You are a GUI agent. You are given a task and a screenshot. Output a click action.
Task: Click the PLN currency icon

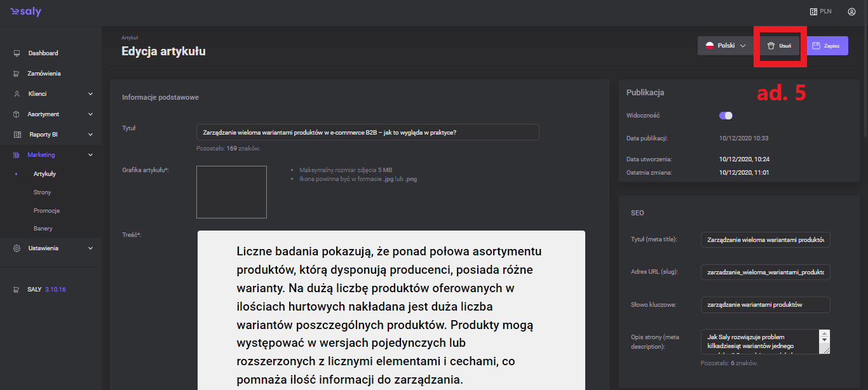[813, 11]
